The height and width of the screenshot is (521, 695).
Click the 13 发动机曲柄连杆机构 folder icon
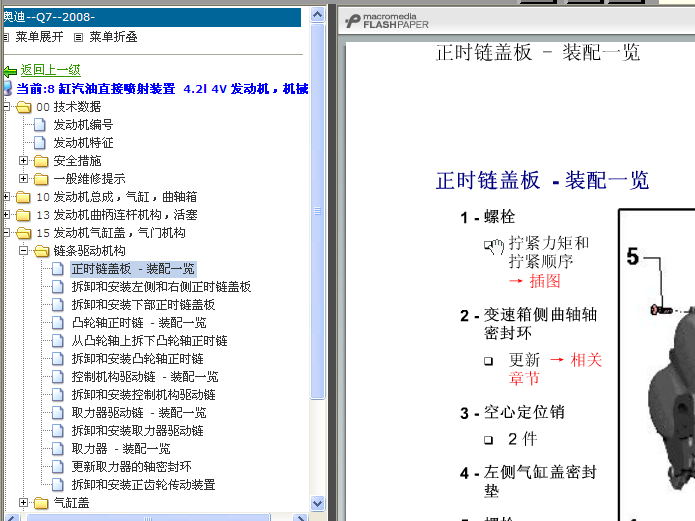click(x=23, y=215)
